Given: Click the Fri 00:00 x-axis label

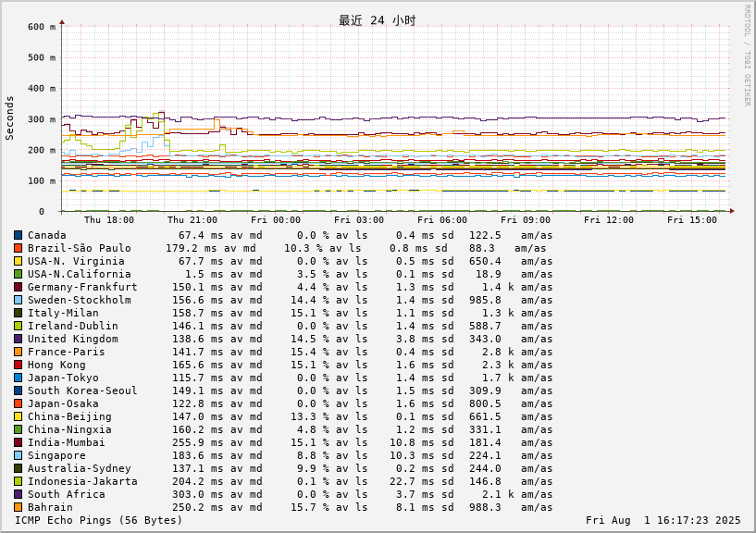Looking at the screenshot, I should [x=276, y=220].
